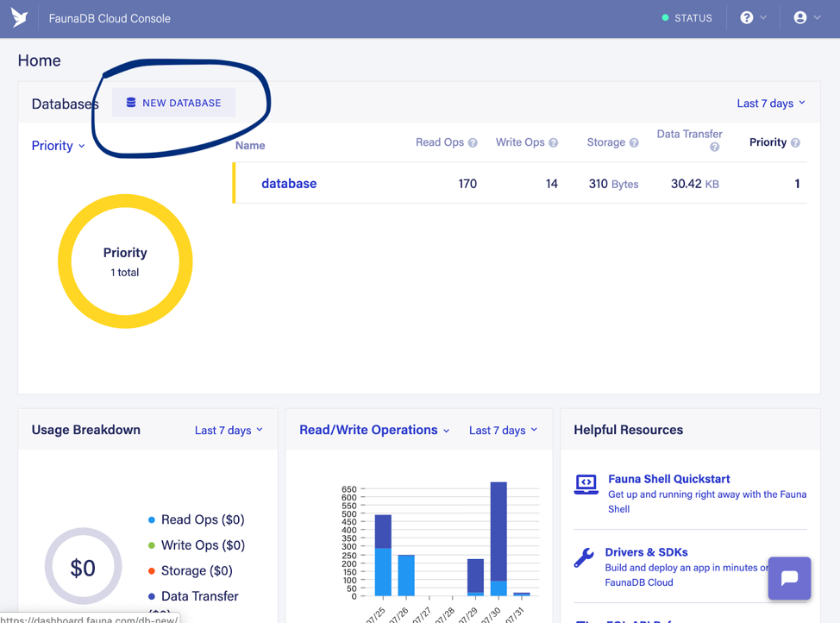Viewport: 840px width, 623px height.
Task: Click the Name column header
Action: 250,145
